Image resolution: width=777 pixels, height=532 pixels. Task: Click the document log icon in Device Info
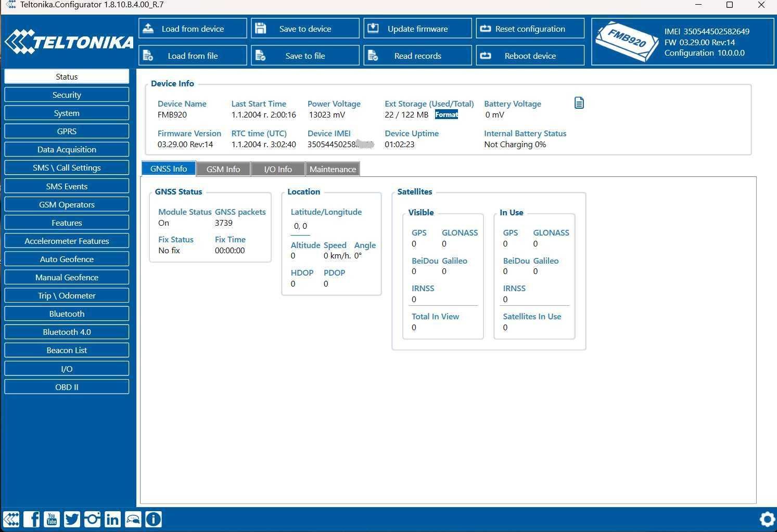point(579,103)
